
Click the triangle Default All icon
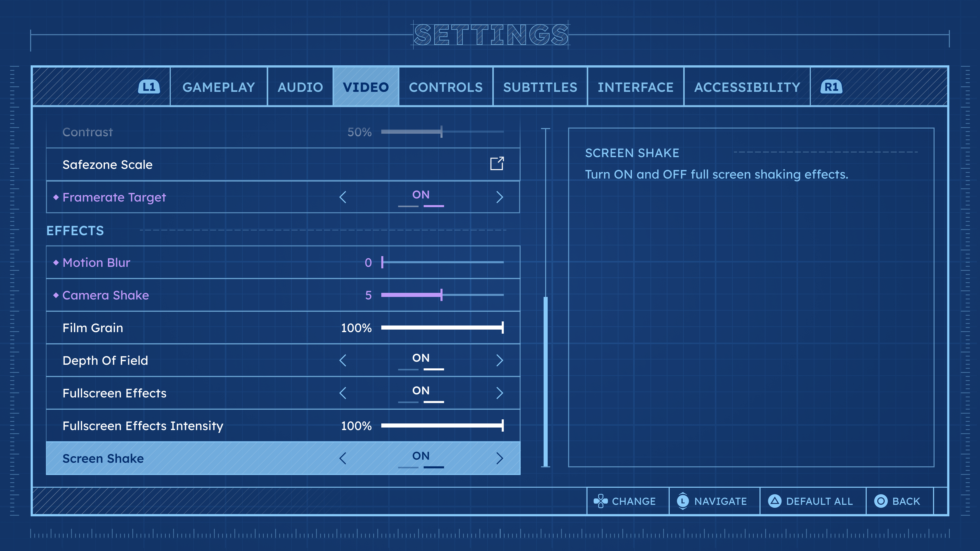(775, 501)
